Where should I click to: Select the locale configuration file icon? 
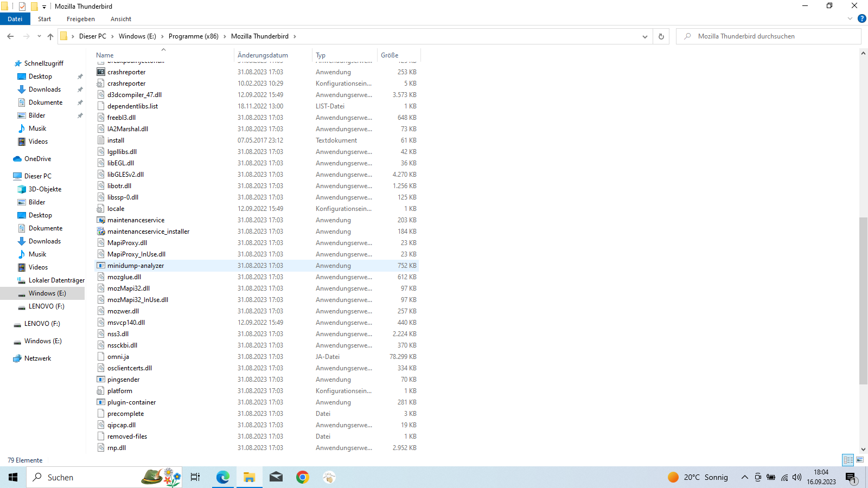101,209
